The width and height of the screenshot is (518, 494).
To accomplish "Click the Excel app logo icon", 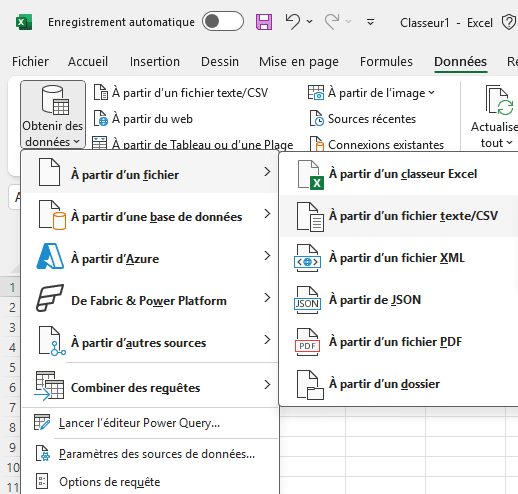I will [24, 22].
